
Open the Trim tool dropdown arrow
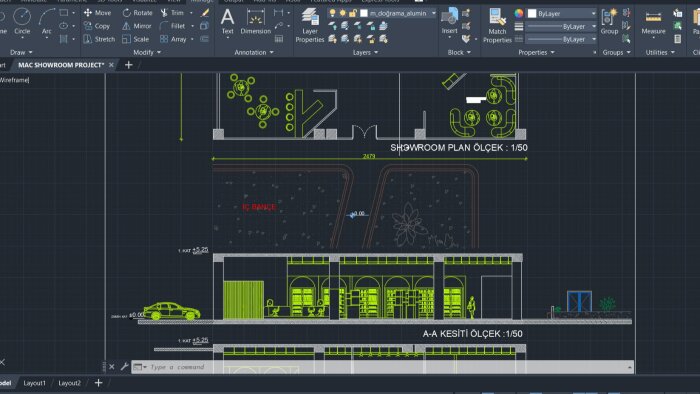click(x=192, y=13)
